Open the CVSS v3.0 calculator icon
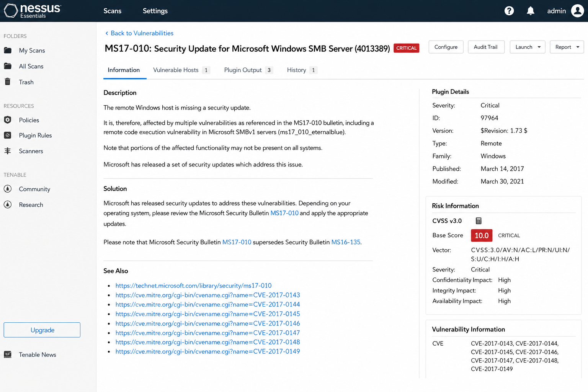The width and height of the screenshot is (588, 392). pos(479,221)
